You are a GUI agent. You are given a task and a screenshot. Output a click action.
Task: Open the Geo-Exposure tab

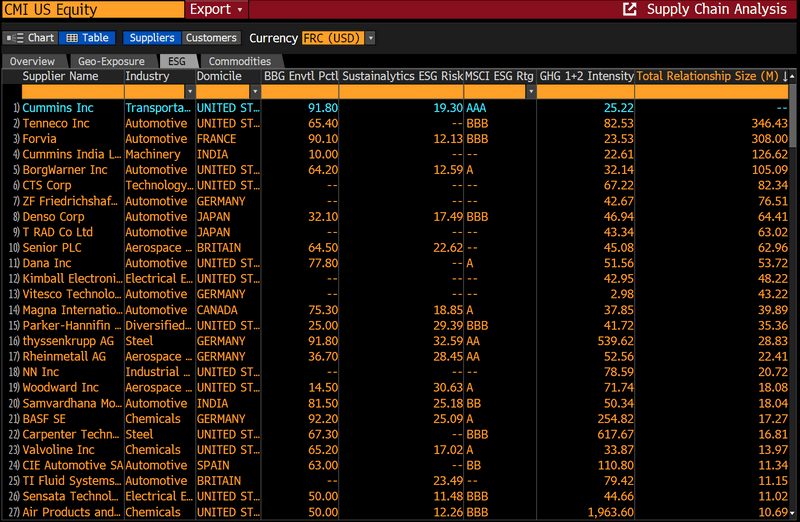pos(110,61)
